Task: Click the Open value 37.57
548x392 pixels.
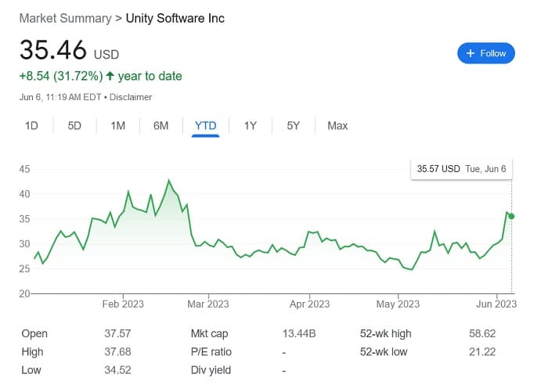Action: (x=117, y=333)
